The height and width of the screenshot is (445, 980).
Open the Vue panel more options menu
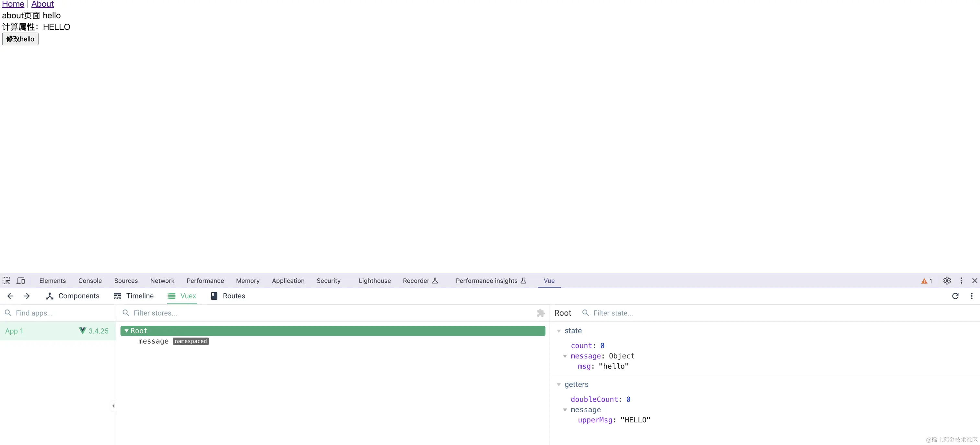tap(972, 296)
